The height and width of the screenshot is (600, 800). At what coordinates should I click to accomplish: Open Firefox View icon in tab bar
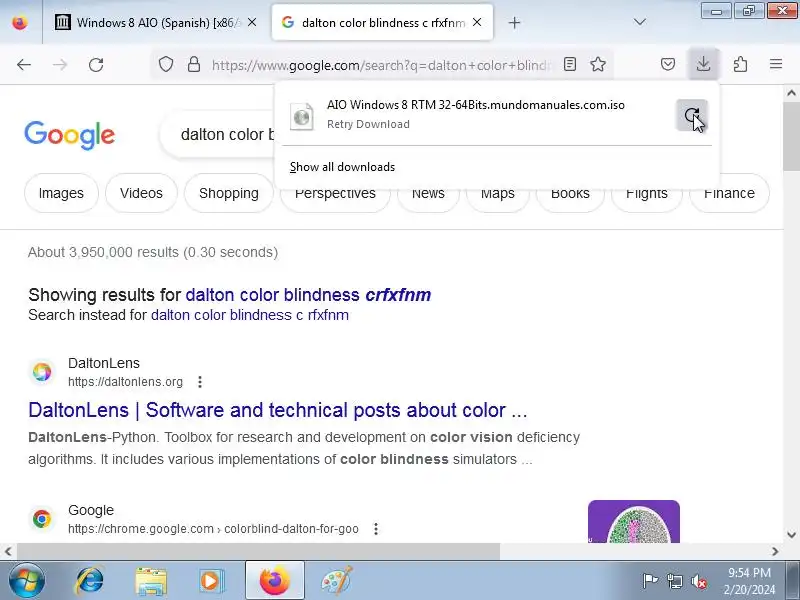pos(20,22)
